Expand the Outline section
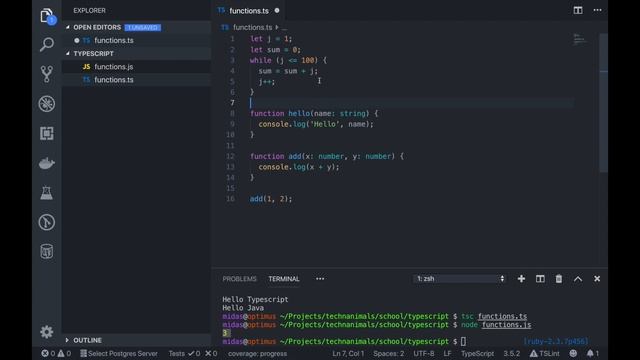The width and height of the screenshot is (640, 360). (x=68, y=340)
